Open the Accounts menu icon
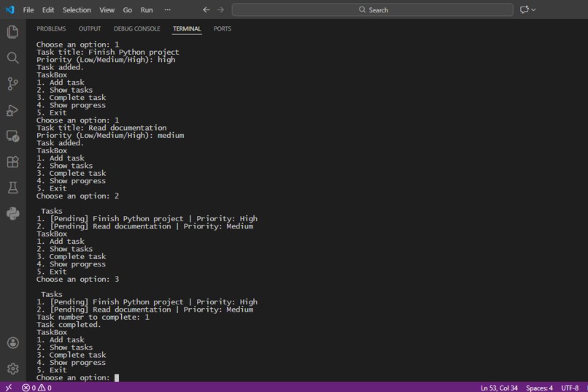 12,342
